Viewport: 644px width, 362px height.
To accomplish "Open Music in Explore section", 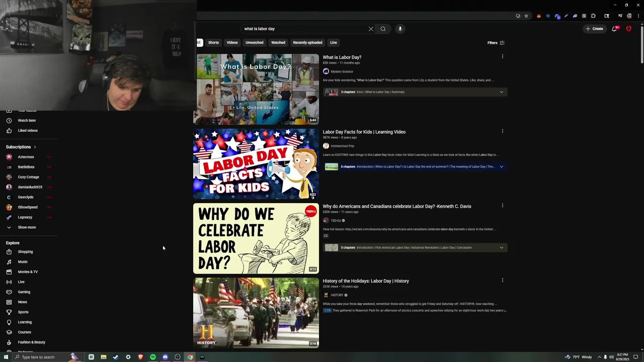I will click(23, 262).
